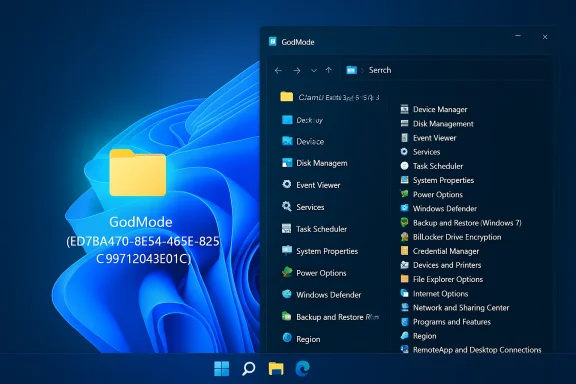
Task: Click the Backup and Restore (Windows 7) icon
Action: click(404, 222)
